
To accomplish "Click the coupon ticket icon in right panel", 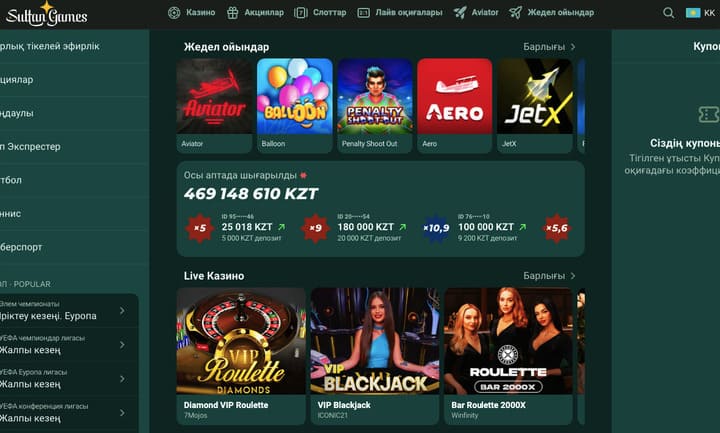I will 709,114.
